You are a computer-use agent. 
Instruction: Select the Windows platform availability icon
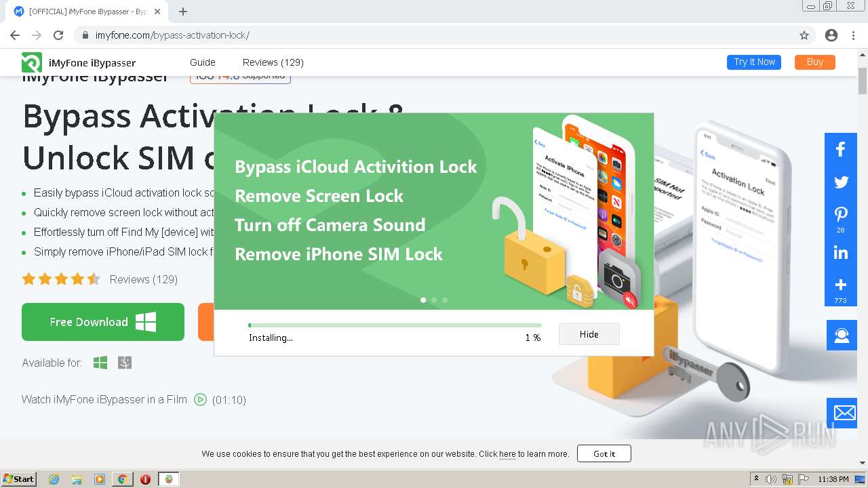tap(100, 363)
